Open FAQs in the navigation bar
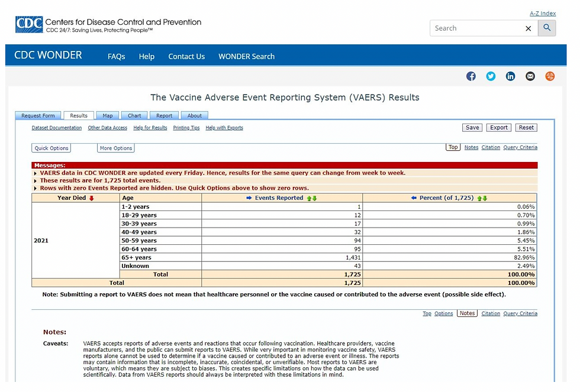This screenshot has height=392, width=580. click(117, 57)
